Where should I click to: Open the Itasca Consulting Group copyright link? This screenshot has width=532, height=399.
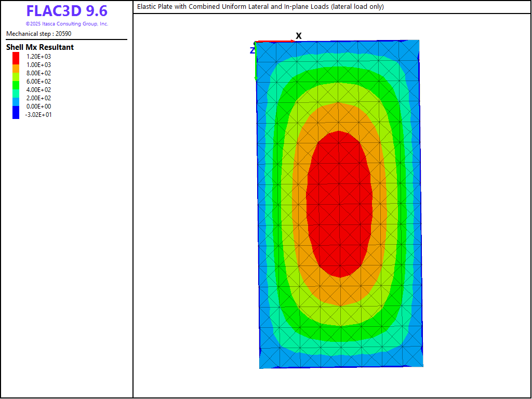[66, 24]
